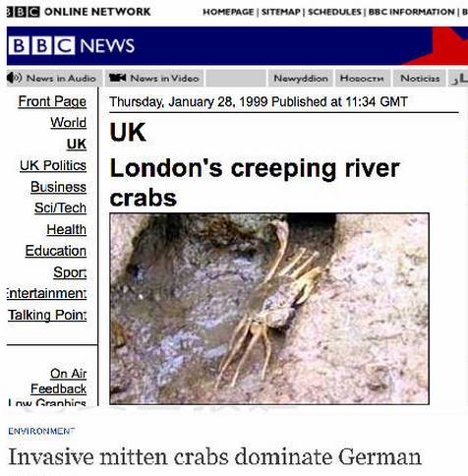
Task: Open the UK Politics sidebar link
Action: point(53,165)
